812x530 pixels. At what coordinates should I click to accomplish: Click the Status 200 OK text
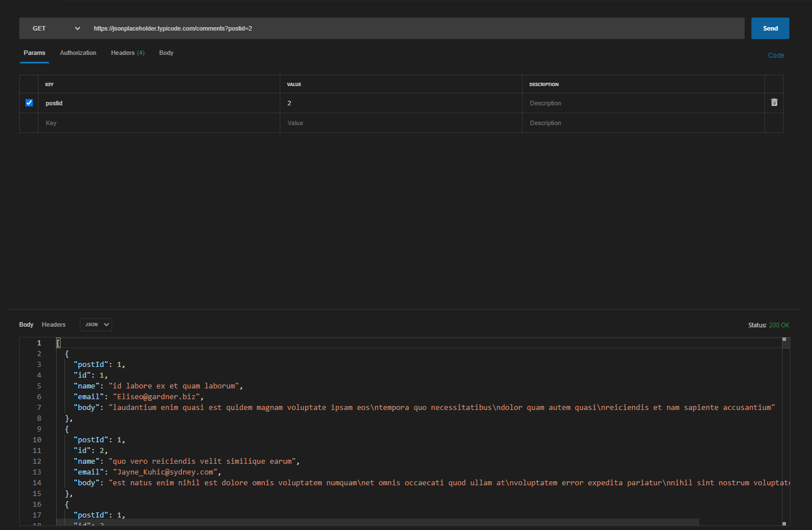[x=768, y=325]
